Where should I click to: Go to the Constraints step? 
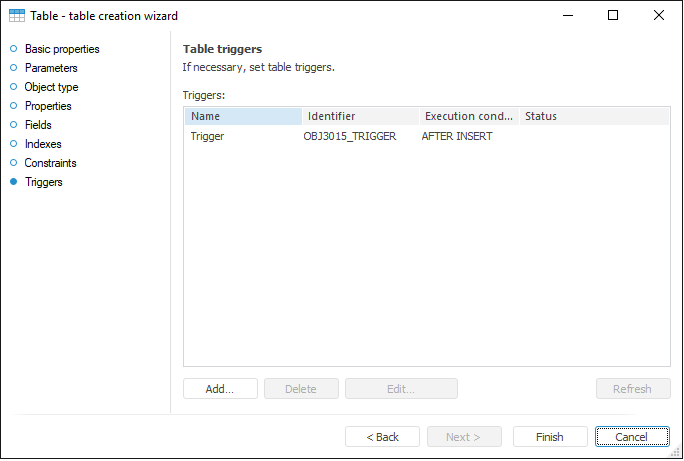point(50,163)
